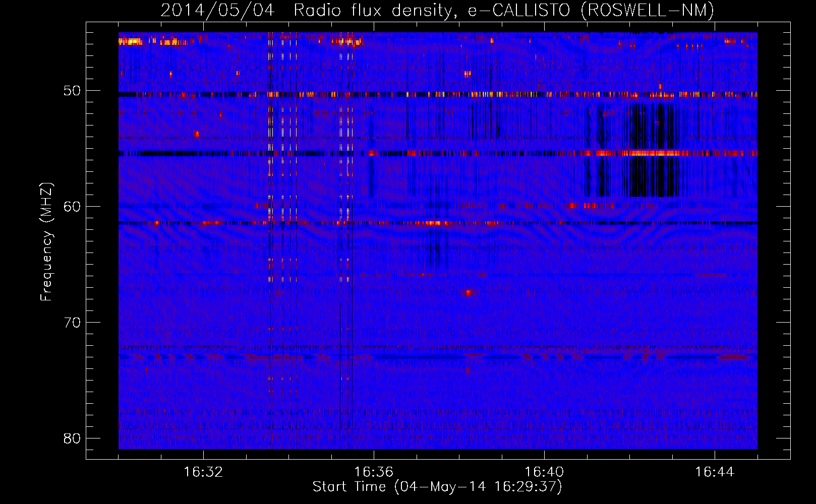The height and width of the screenshot is (504, 816).
Task: Click the "70" frequency tick label
Action: (x=72, y=323)
